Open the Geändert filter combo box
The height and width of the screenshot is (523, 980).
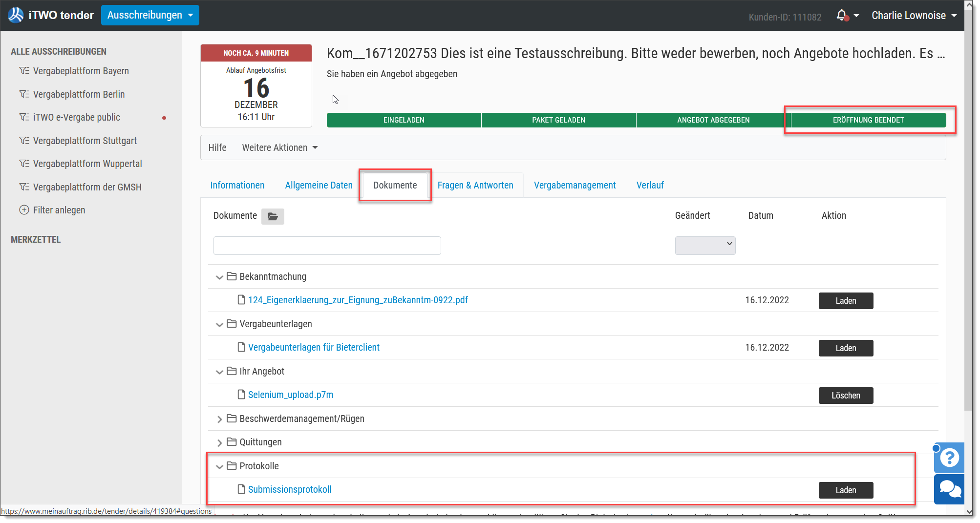tap(705, 245)
